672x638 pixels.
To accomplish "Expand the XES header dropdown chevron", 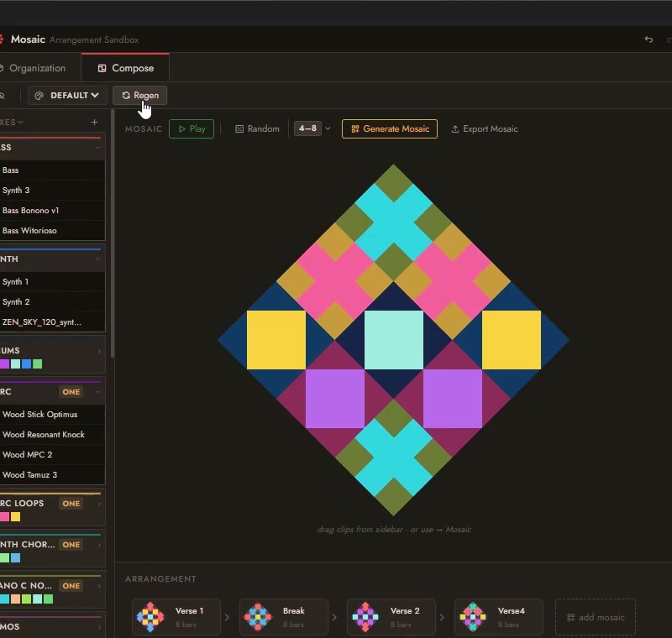I will tap(20, 123).
